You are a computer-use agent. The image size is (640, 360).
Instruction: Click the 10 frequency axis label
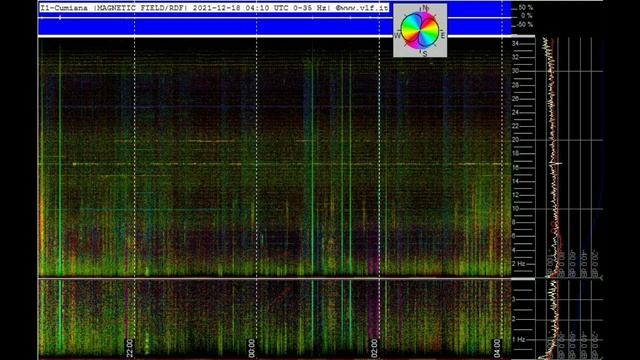coord(515,209)
